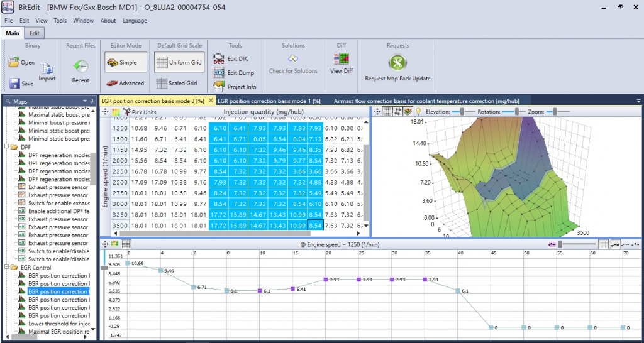This screenshot has height=343, width=644.
Task: Click the color-grid icon beside Pick Units
Action: tap(116, 112)
